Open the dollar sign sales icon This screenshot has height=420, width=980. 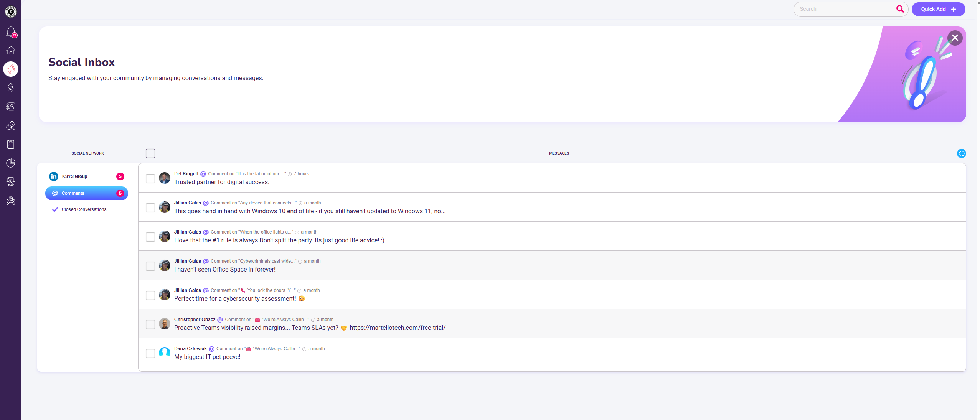(11, 88)
